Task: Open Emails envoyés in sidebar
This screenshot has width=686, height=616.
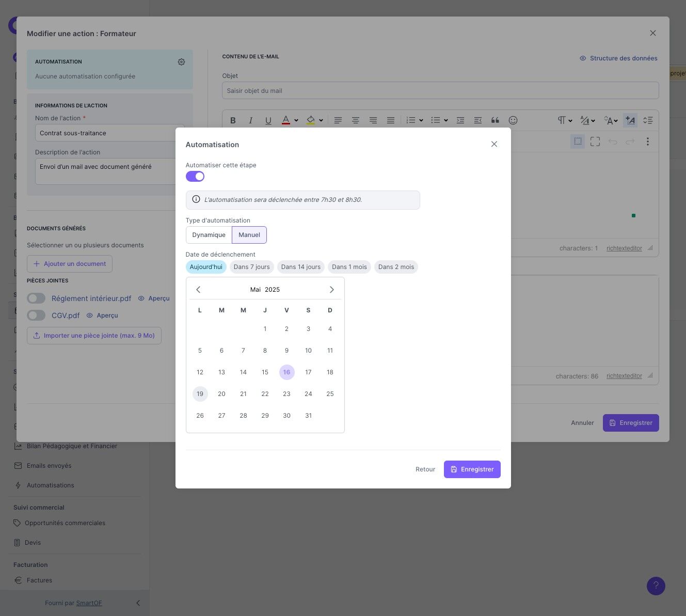Action: point(49,466)
